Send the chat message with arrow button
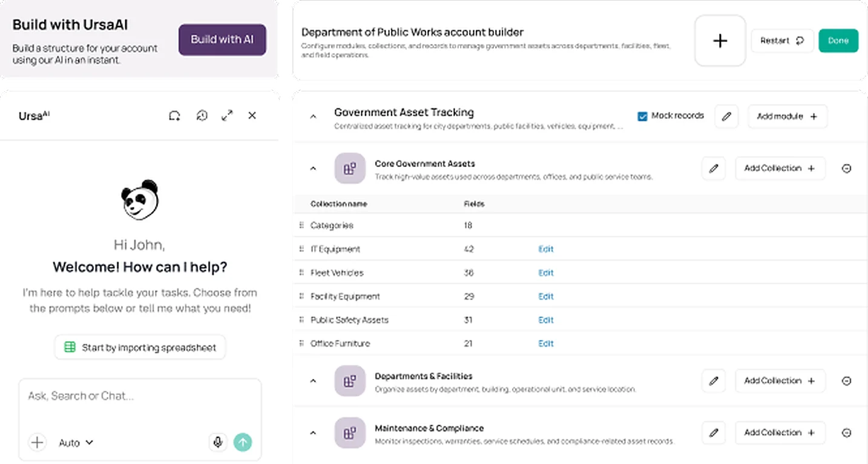The width and height of the screenshot is (868, 464). (x=243, y=442)
